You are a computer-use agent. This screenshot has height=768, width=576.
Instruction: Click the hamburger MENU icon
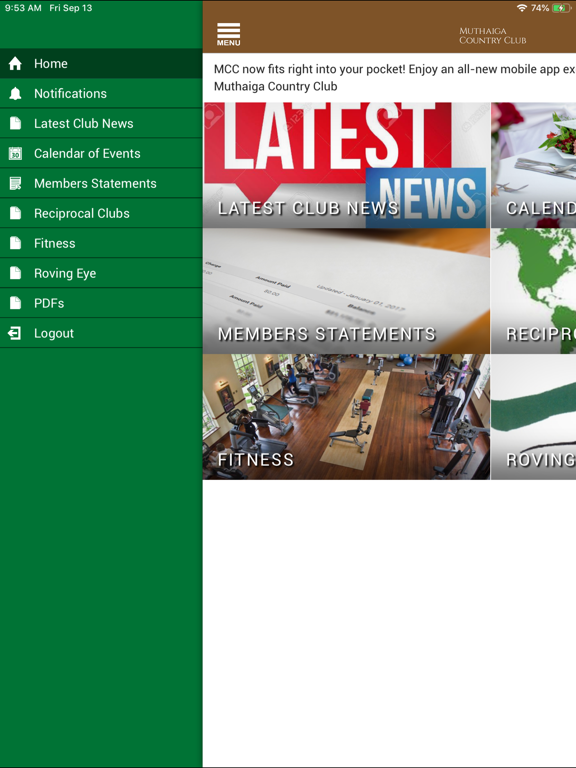229,34
